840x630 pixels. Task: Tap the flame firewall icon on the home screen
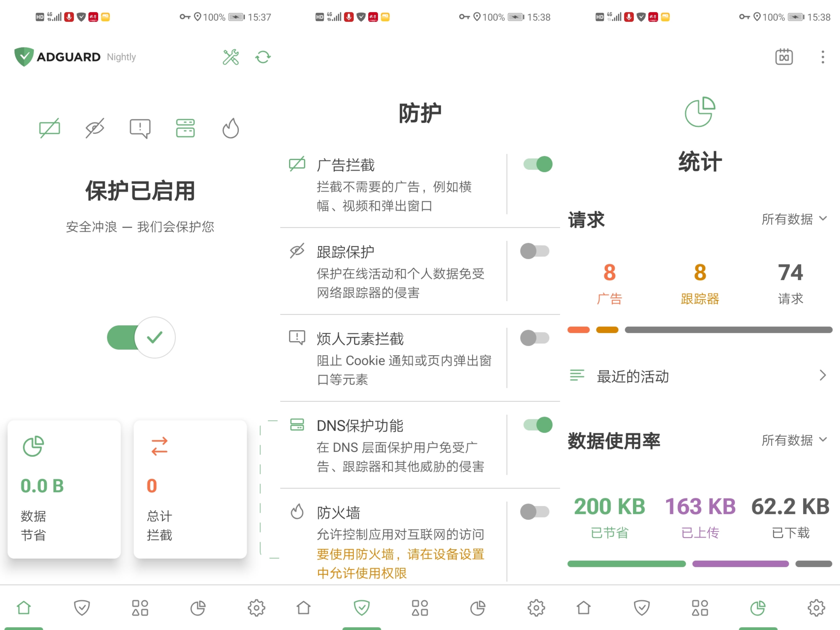(x=231, y=128)
